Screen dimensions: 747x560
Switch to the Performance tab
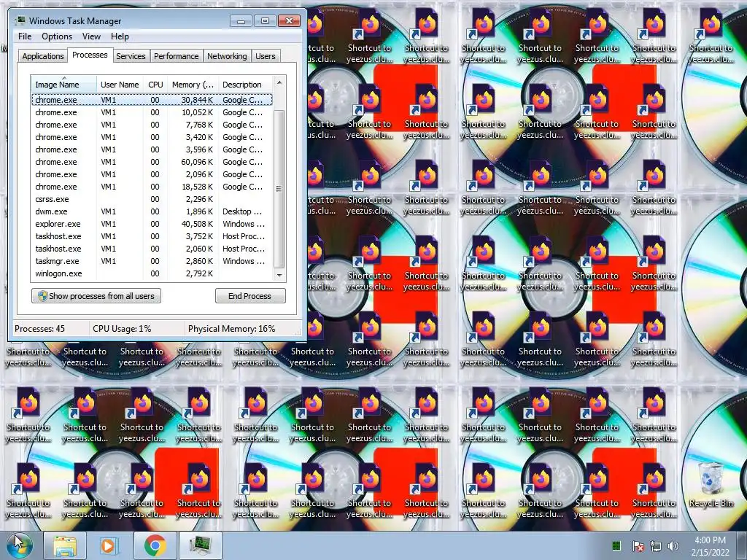(x=176, y=56)
